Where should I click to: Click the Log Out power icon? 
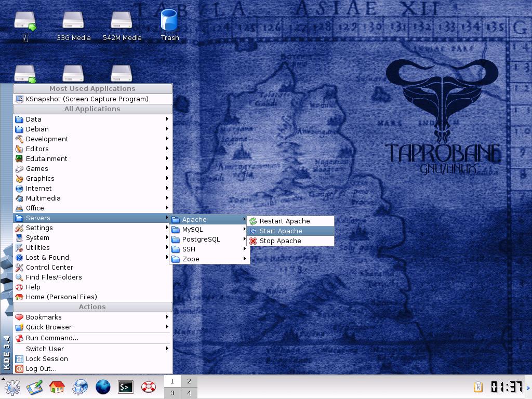click(x=19, y=369)
